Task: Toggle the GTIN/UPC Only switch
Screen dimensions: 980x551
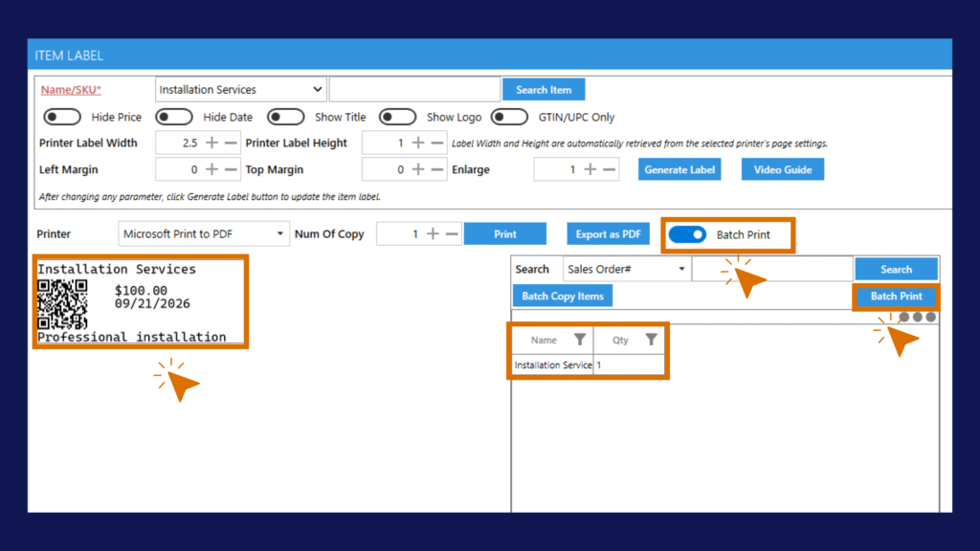Action: tap(509, 117)
